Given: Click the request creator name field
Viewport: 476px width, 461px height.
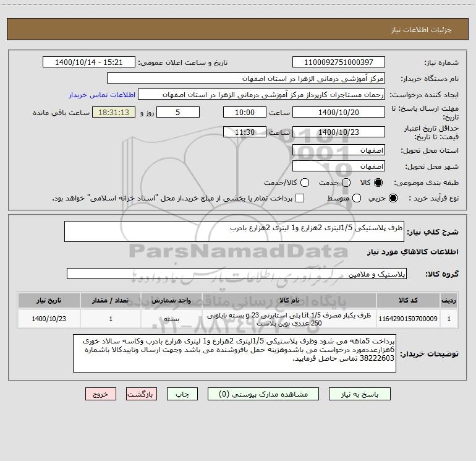Looking at the screenshot, I should [261, 95].
